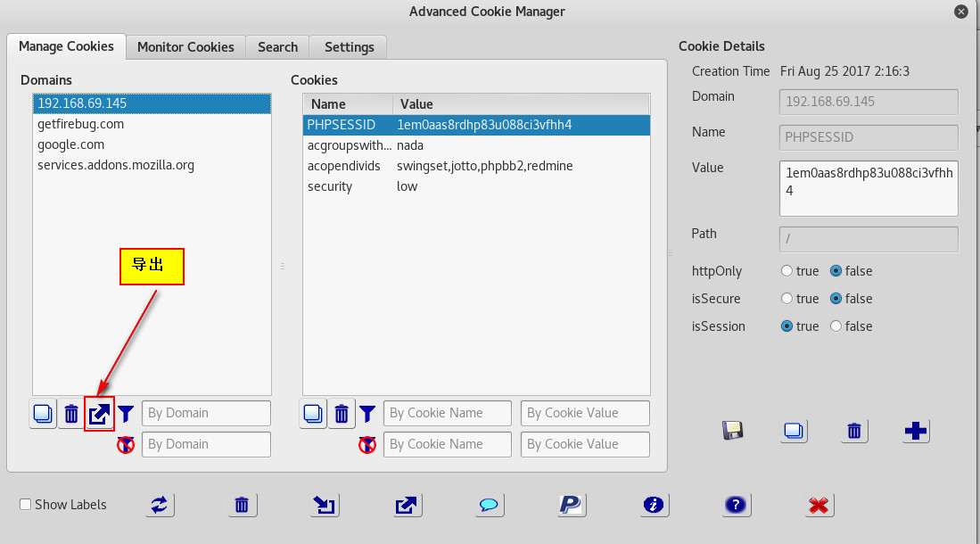
Task: Set isSession to true
Action: pyautogui.click(x=786, y=326)
